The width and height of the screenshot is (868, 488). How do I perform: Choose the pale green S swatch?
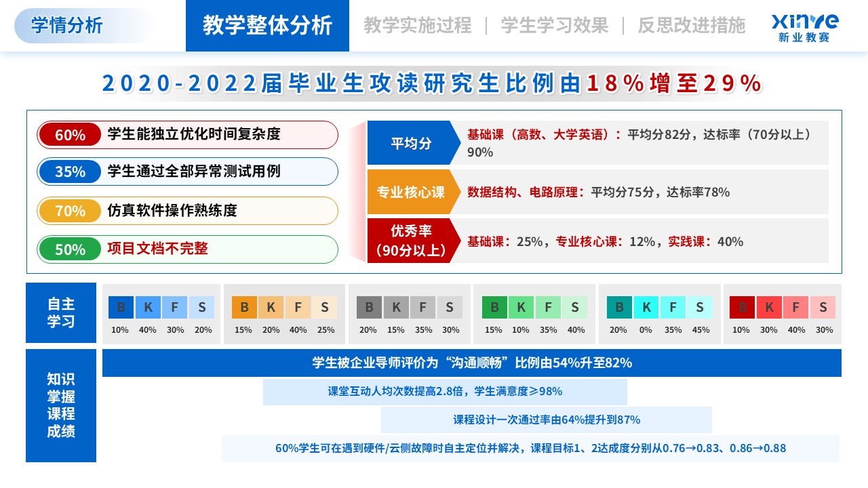[x=575, y=308]
